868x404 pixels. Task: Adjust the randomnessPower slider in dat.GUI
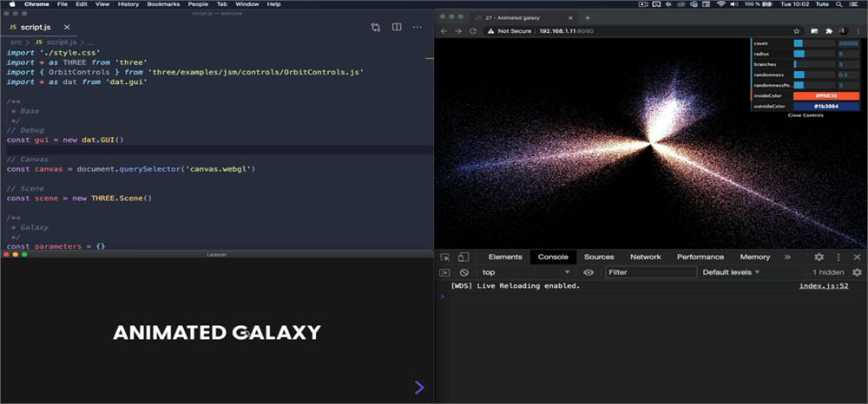pos(814,86)
